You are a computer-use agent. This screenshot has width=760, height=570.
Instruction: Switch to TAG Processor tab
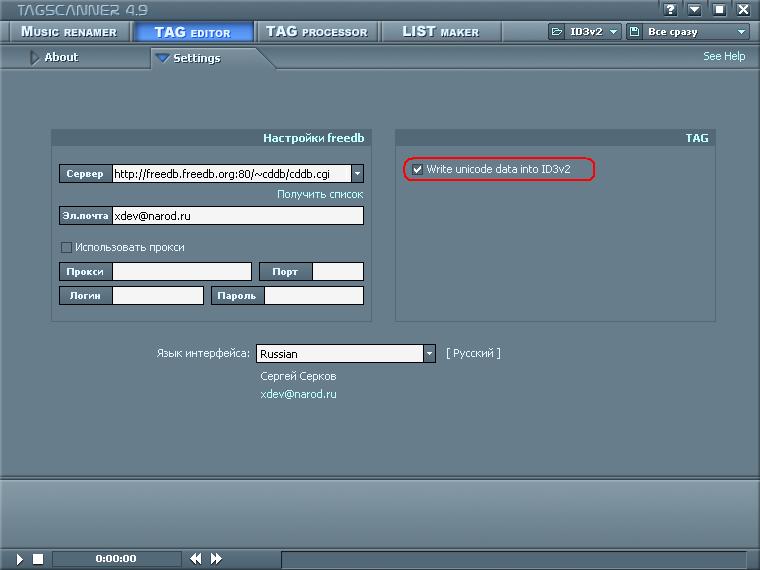coord(317,32)
